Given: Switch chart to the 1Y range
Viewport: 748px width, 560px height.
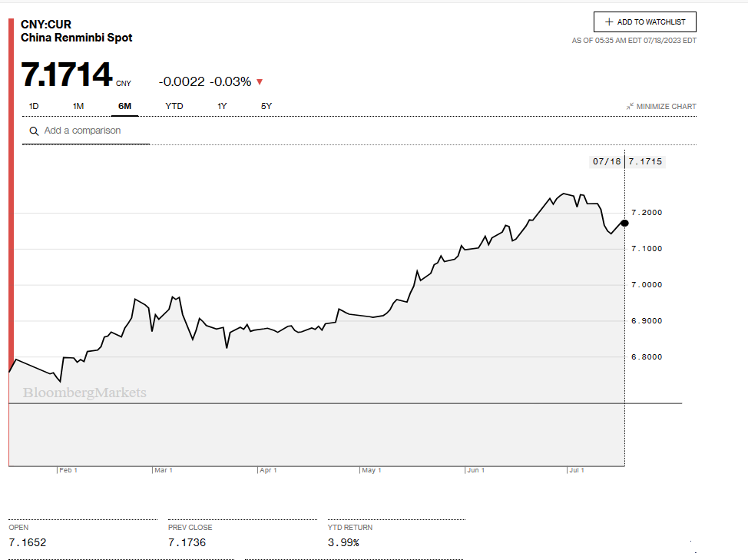Looking at the screenshot, I should coord(222,106).
